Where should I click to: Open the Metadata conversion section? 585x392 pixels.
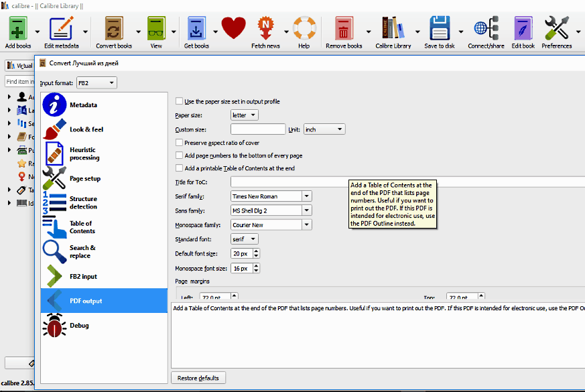click(104, 105)
